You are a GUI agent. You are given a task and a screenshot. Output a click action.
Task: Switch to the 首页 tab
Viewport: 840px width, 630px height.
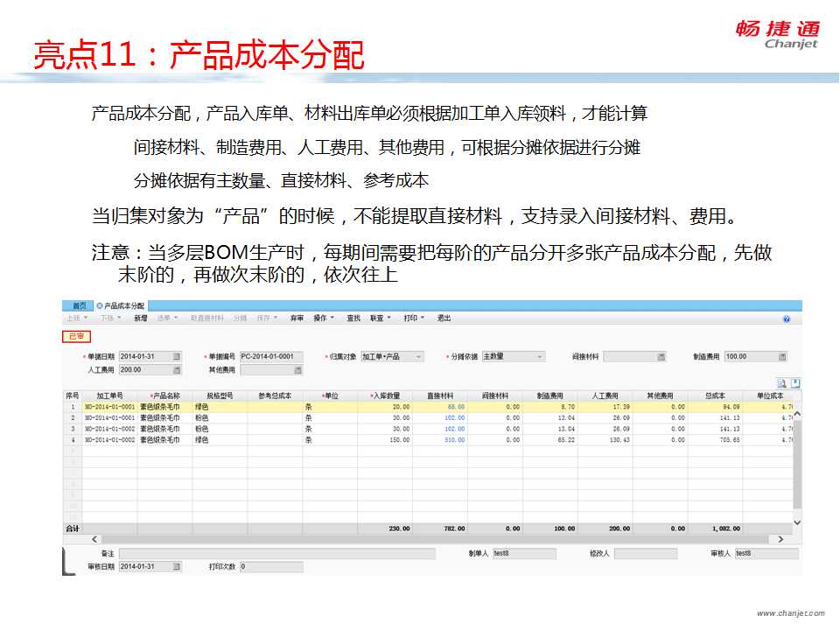[79, 305]
